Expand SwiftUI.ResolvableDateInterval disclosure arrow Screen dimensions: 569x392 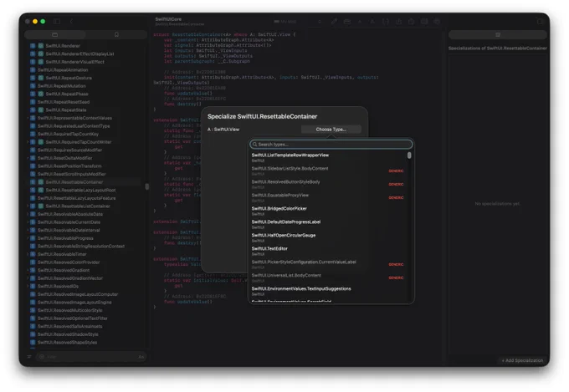click(x=28, y=230)
